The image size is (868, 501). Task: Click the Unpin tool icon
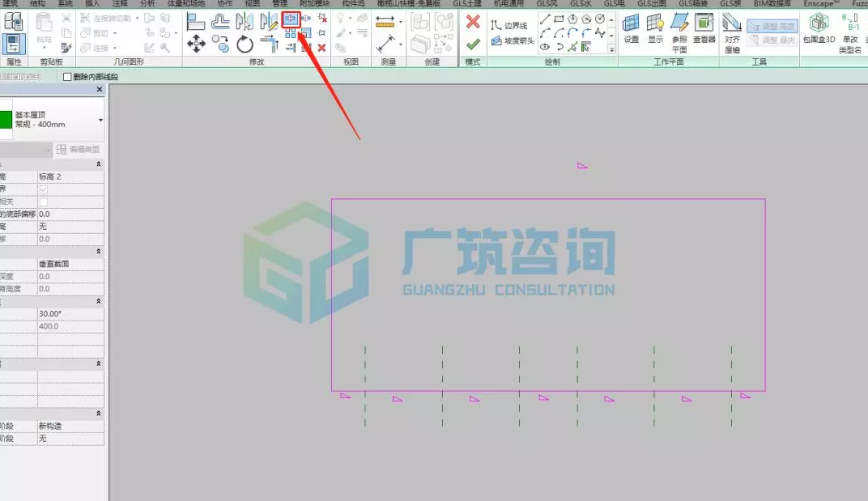322,19
